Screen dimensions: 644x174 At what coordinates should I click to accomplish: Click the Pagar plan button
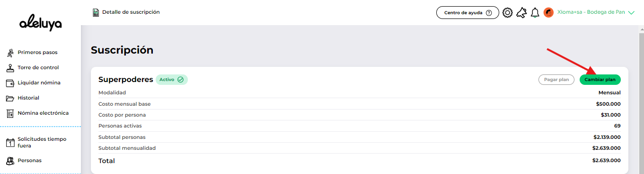(556, 80)
